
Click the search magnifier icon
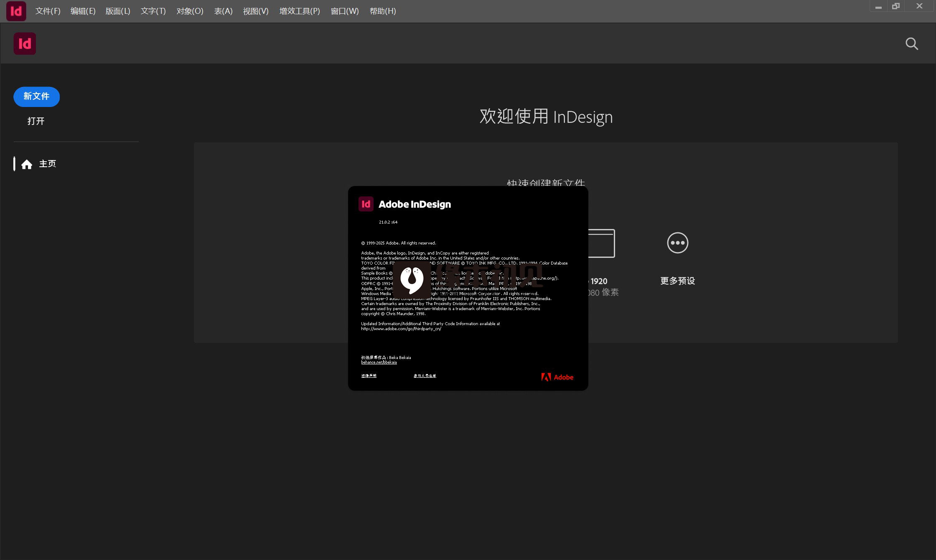point(911,44)
